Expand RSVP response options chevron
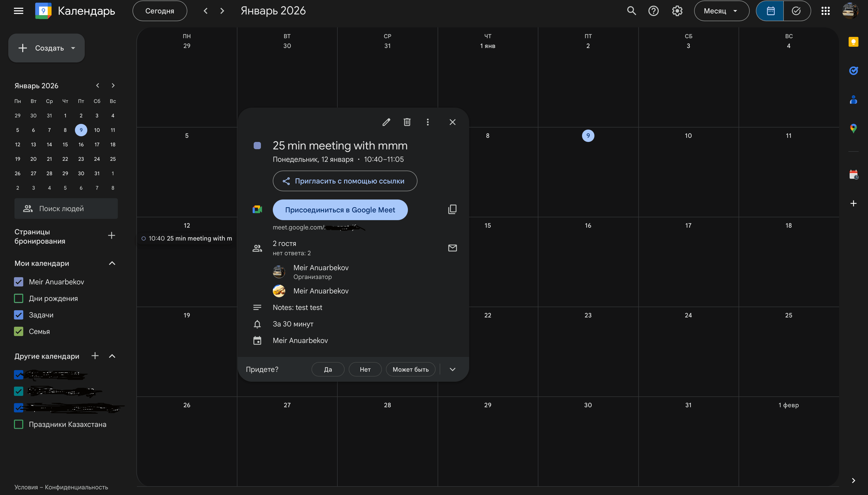The image size is (868, 495). [x=452, y=369]
